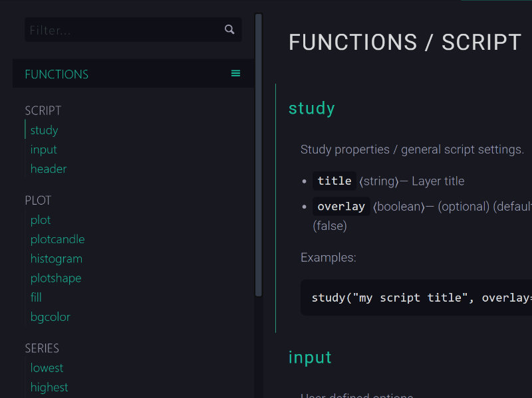The height and width of the screenshot is (398, 532).
Task: Select the plot function link
Action: point(41,221)
